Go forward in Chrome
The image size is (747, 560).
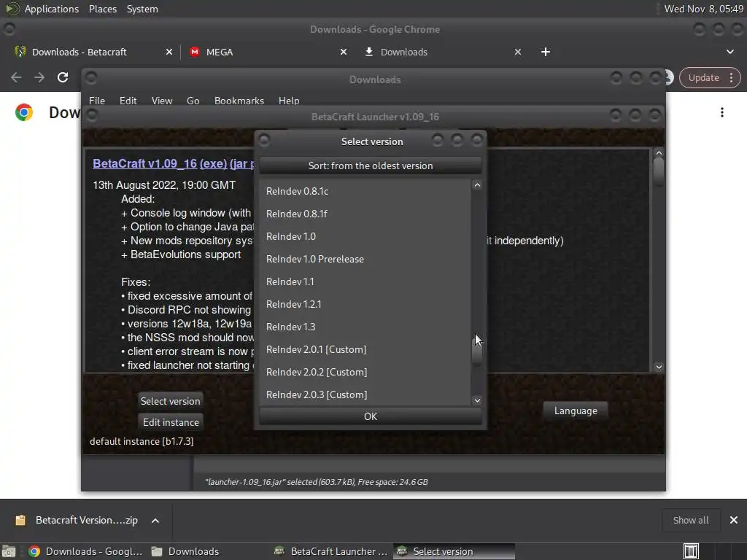(x=39, y=77)
